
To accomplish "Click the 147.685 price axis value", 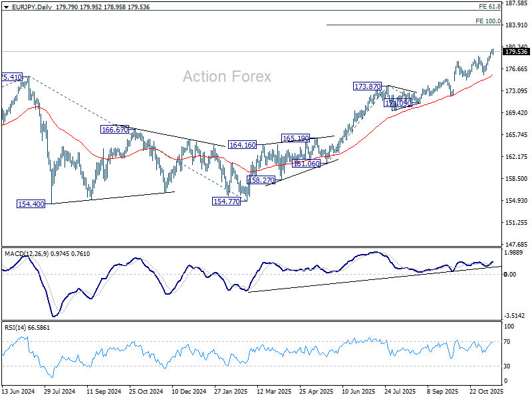I will coord(517,244).
